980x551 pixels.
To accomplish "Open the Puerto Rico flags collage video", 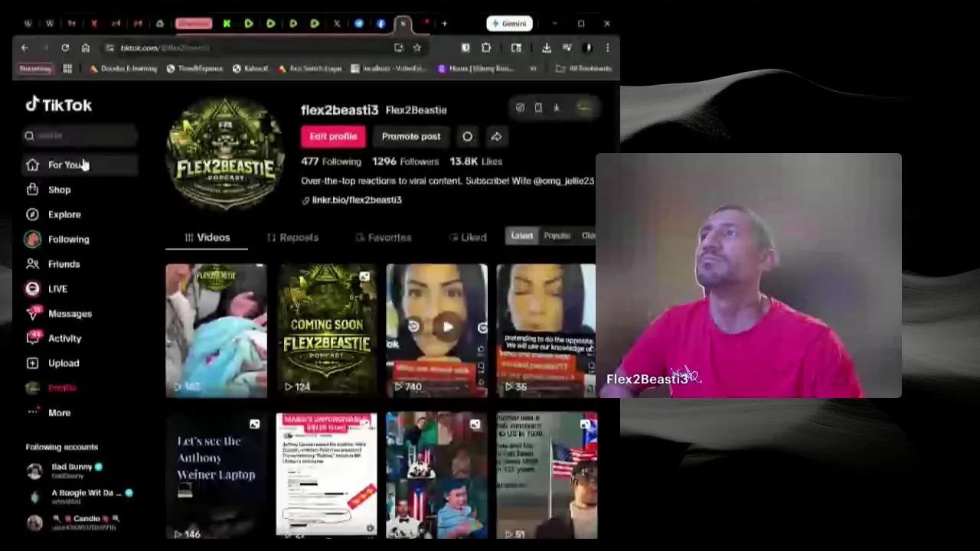I will [x=437, y=475].
